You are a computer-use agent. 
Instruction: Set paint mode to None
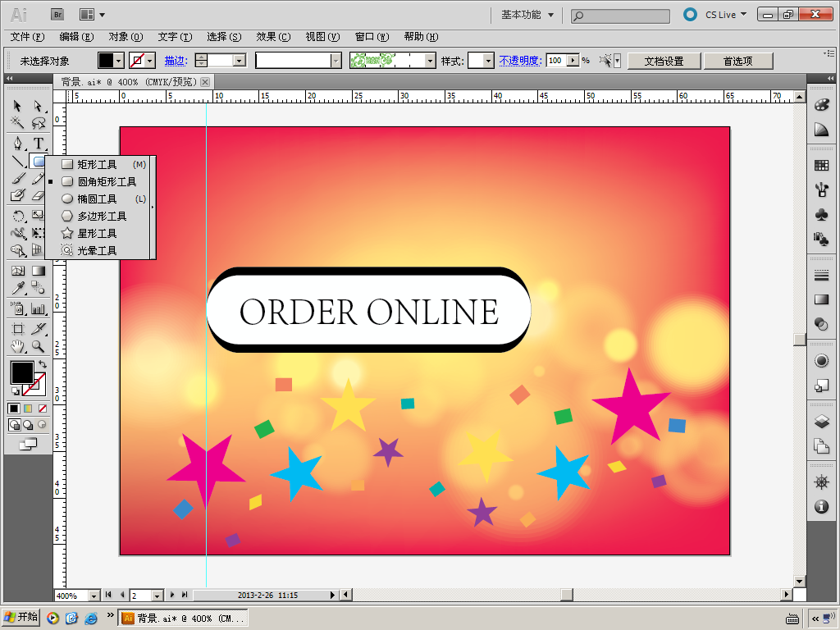pyautogui.click(x=43, y=409)
